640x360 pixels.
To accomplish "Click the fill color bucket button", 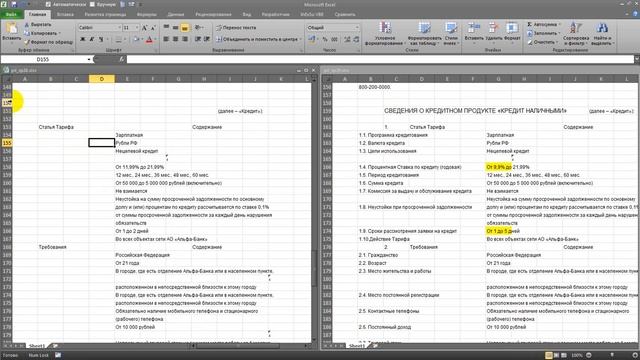I will coord(136,39).
